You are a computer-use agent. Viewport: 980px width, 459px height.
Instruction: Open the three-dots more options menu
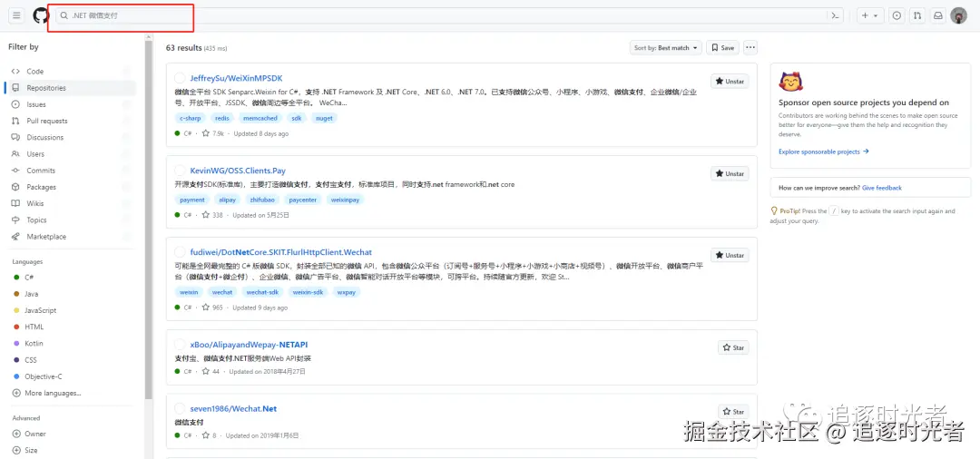click(750, 47)
